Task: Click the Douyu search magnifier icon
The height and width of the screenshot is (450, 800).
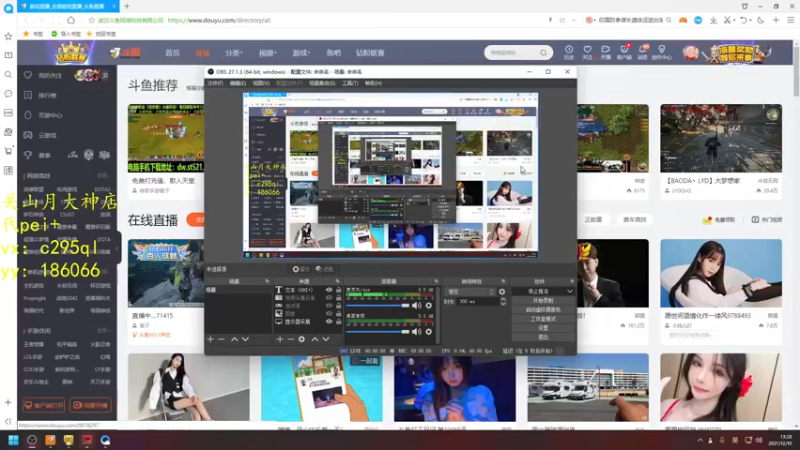Action: [x=543, y=53]
